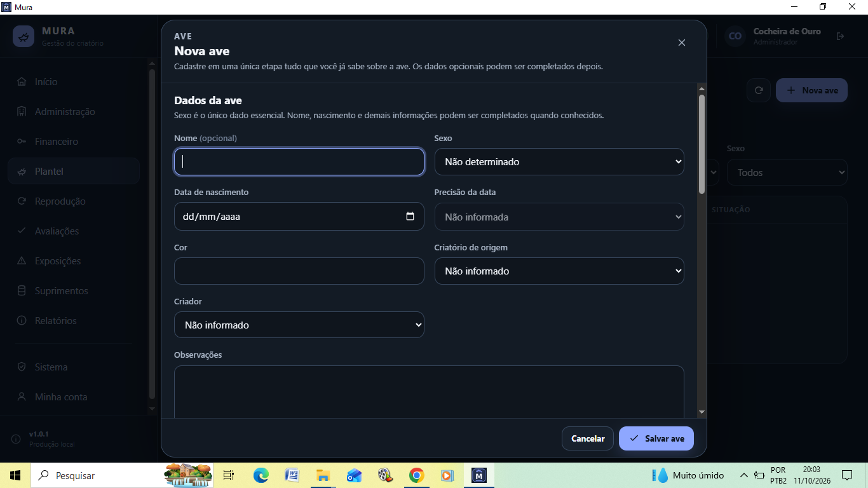This screenshot has height=488, width=868.
Task: Click the Administração building icon
Action: tap(22, 112)
